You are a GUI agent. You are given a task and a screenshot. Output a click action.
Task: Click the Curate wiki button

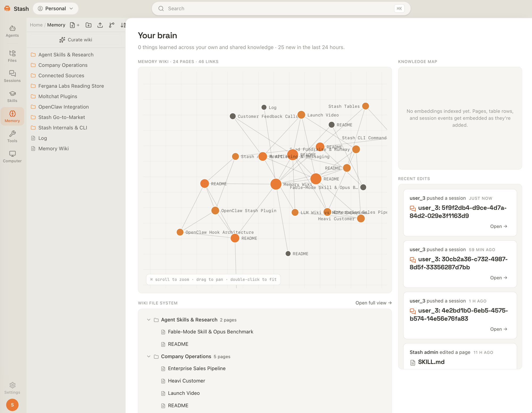click(76, 40)
